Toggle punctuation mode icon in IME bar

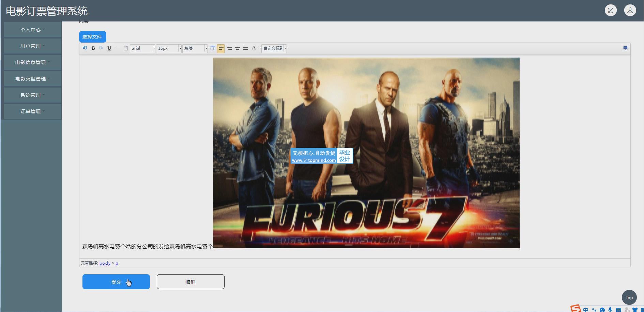(x=594, y=310)
